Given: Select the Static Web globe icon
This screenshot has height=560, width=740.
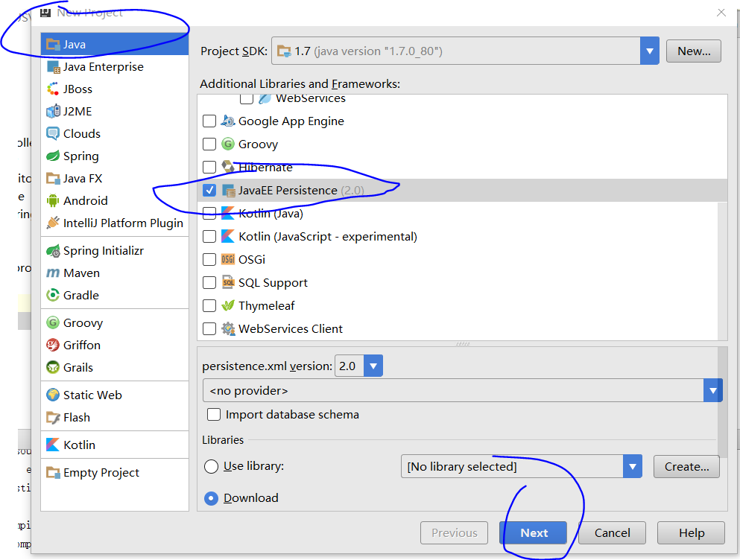Looking at the screenshot, I should click(x=53, y=395).
